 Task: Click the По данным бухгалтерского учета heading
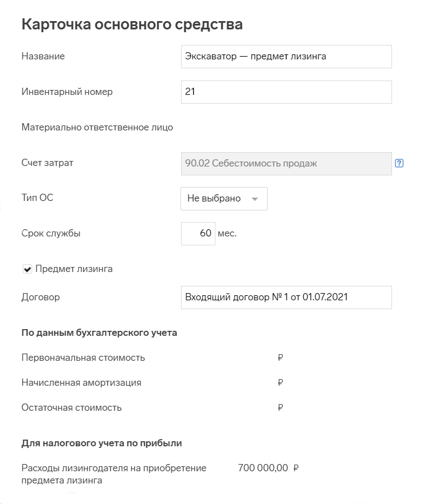pos(99,332)
